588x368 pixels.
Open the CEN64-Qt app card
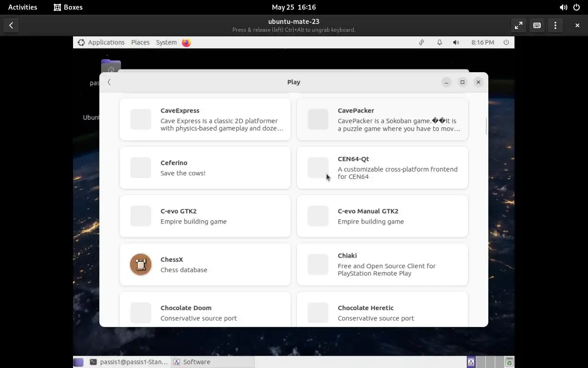click(382, 167)
